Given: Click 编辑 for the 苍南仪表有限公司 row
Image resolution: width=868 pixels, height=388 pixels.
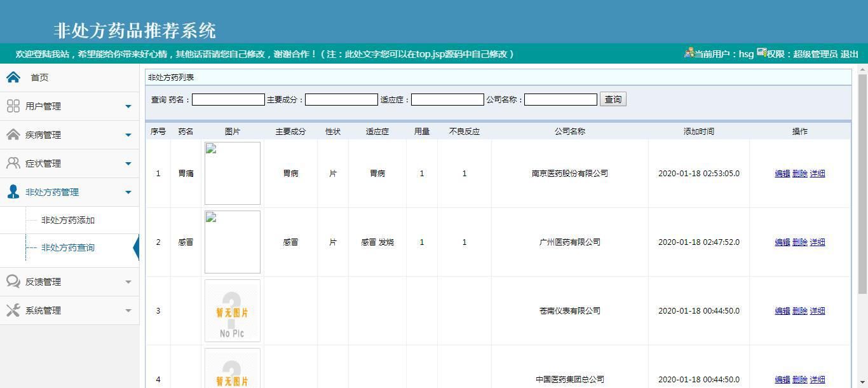Looking at the screenshot, I should click(782, 311).
